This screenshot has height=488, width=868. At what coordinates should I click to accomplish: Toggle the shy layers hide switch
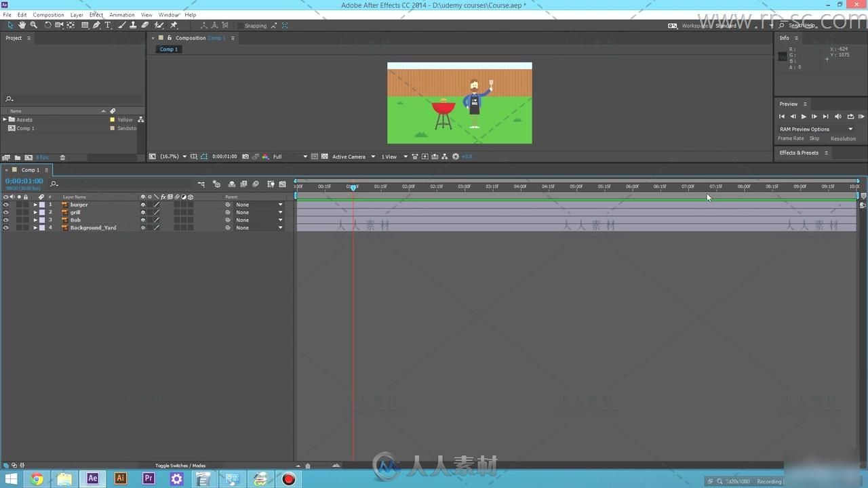point(232,184)
